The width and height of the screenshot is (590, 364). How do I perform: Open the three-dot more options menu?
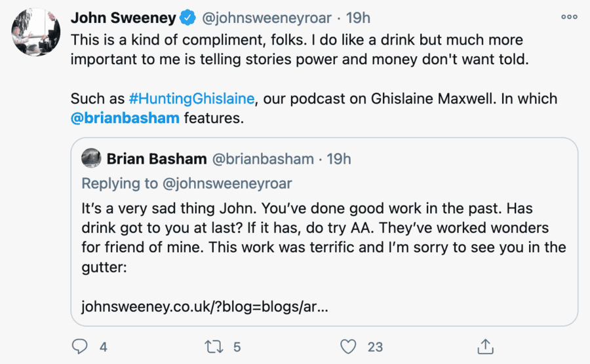coord(569,18)
